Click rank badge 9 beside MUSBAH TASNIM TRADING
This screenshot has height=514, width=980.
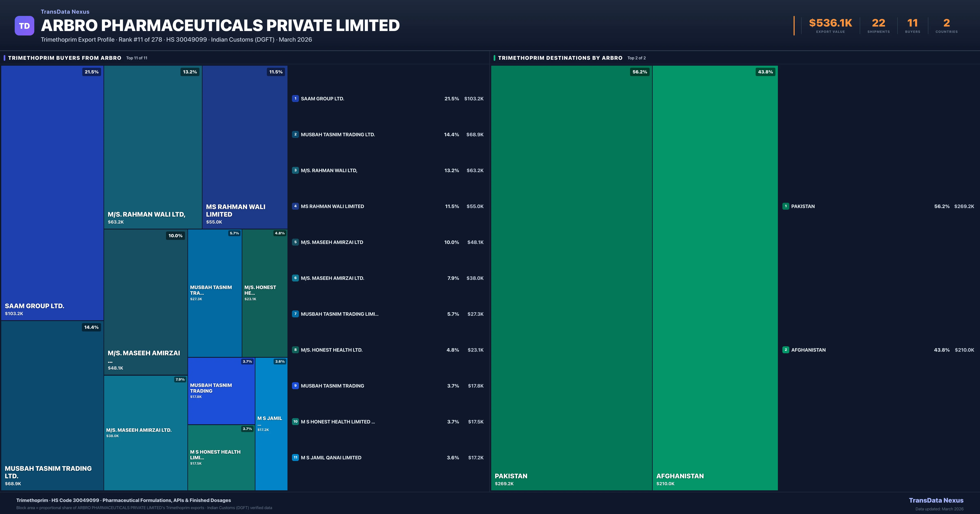click(x=295, y=385)
